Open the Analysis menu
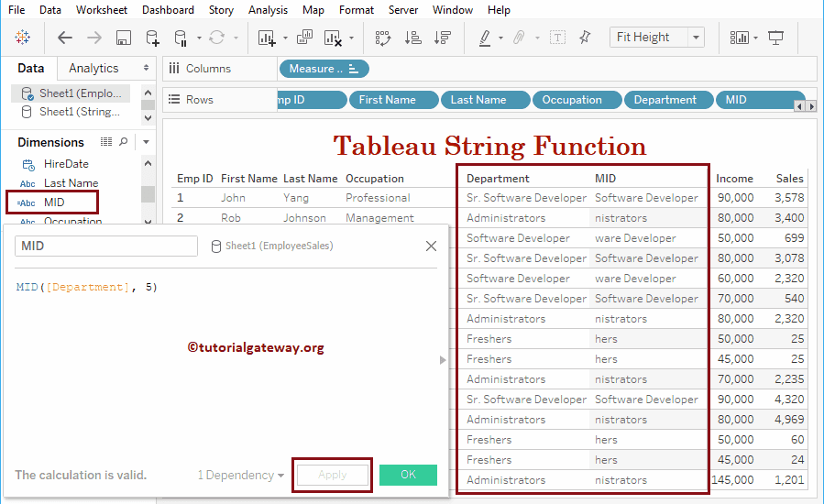Viewport: 824px width, 504px height. pyautogui.click(x=268, y=10)
